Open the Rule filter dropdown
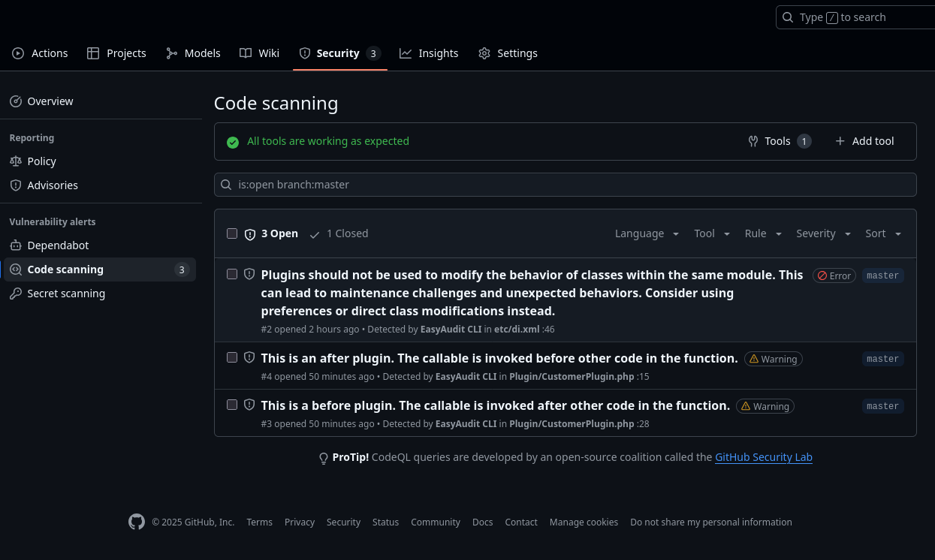935x560 pixels. click(x=763, y=233)
